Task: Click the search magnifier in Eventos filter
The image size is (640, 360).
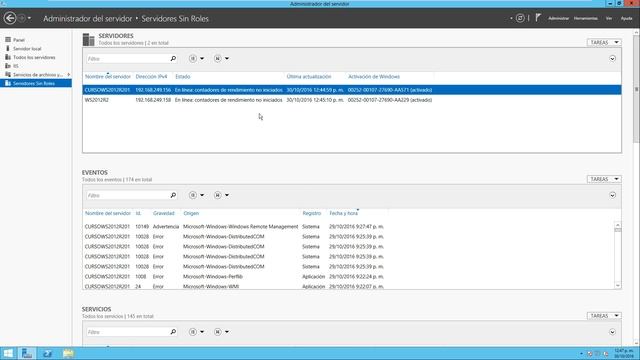Action: 173,196
